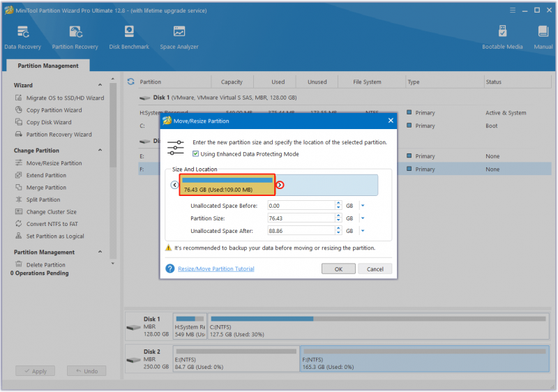558x392 pixels.
Task: Launch the Partition Recovery tool
Action: 75,38
